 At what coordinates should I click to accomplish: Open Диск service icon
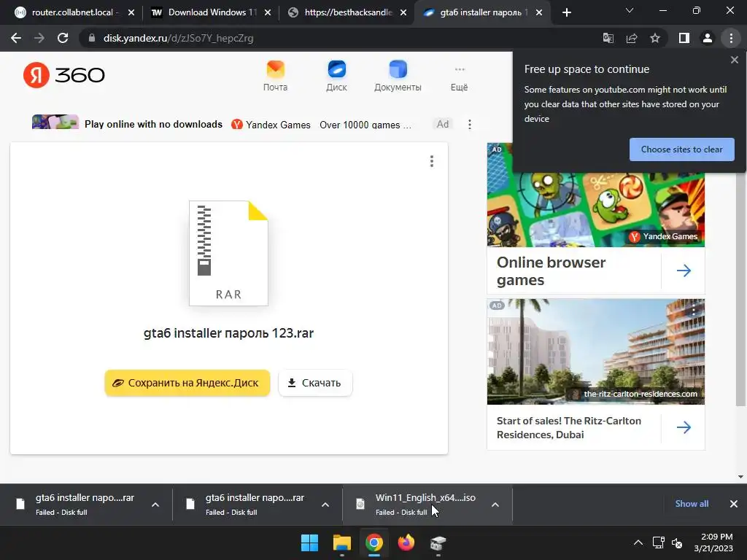pos(336,76)
